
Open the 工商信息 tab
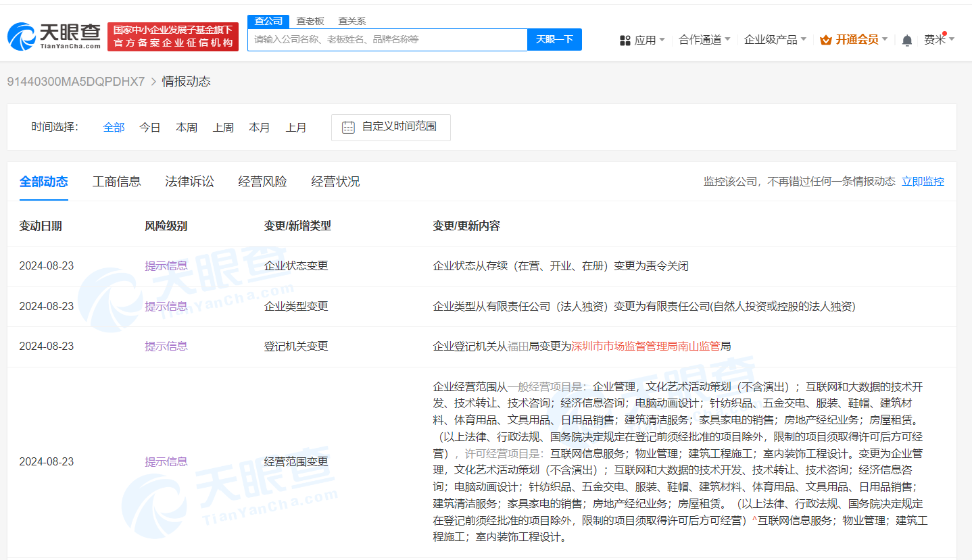coord(116,181)
